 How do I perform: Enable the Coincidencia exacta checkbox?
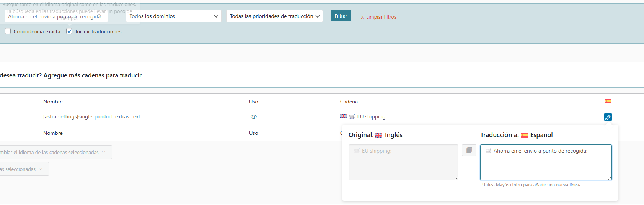pos(8,31)
